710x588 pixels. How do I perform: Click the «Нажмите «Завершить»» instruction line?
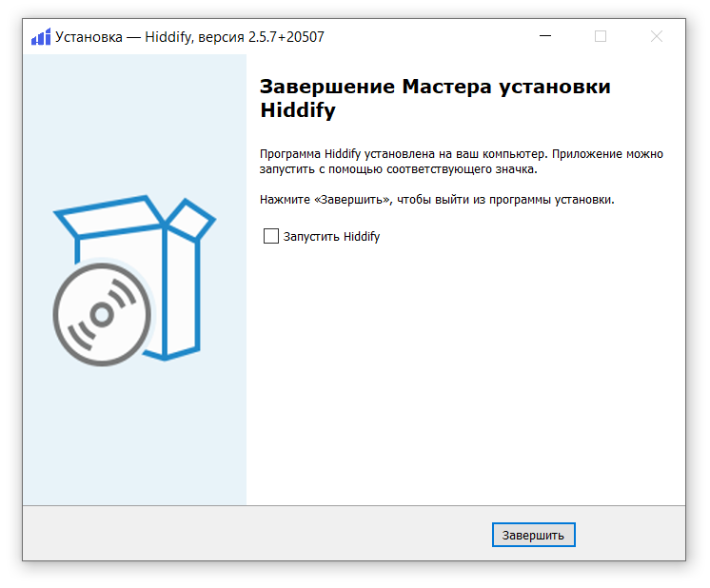[x=437, y=200]
